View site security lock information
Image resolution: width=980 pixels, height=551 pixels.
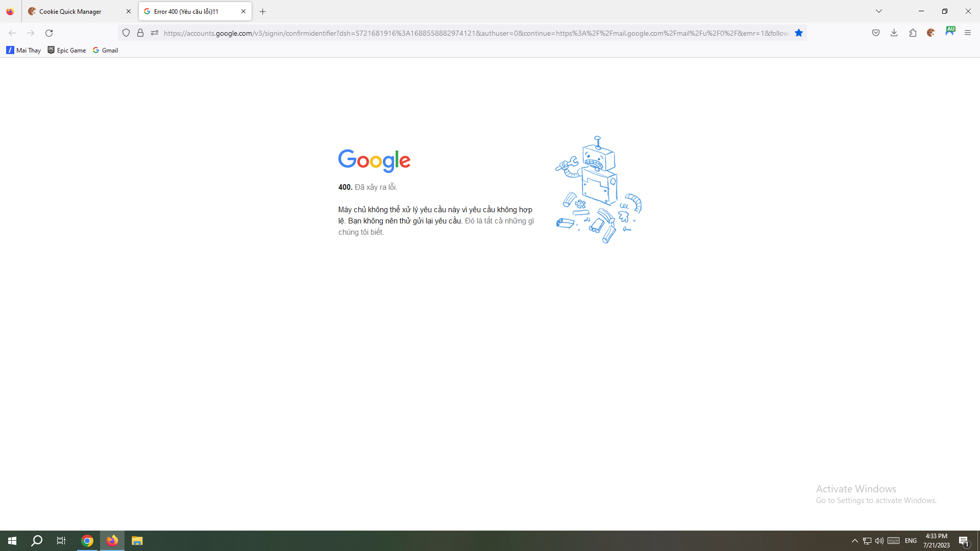[140, 33]
